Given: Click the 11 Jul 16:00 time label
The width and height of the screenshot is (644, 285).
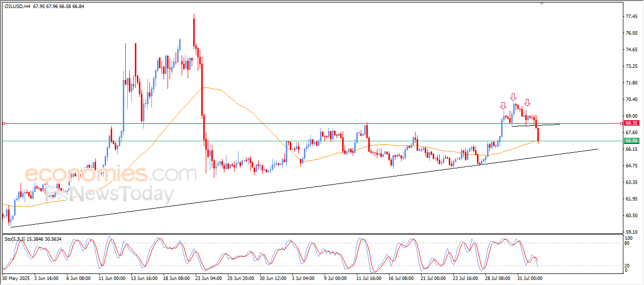Looking at the screenshot, I should (x=370, y=277).
